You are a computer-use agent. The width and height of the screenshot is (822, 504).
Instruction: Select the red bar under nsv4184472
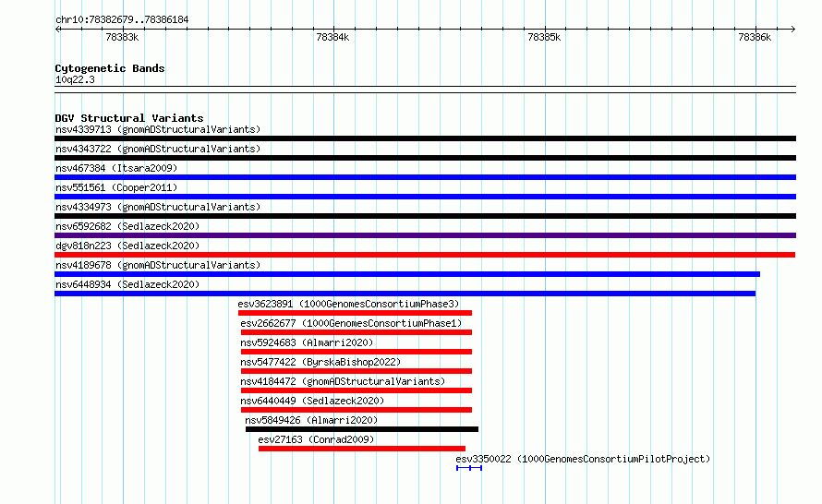357,390
